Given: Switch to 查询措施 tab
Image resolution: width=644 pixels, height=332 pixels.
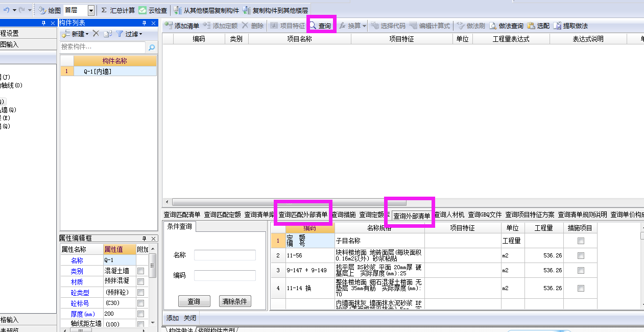Looking at the screenshot, I should point(344,215).
